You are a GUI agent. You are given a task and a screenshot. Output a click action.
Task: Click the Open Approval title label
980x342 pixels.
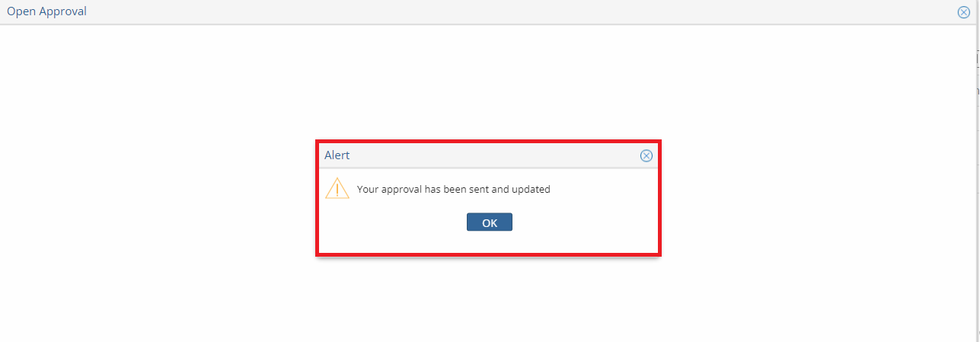click(47, 11)
